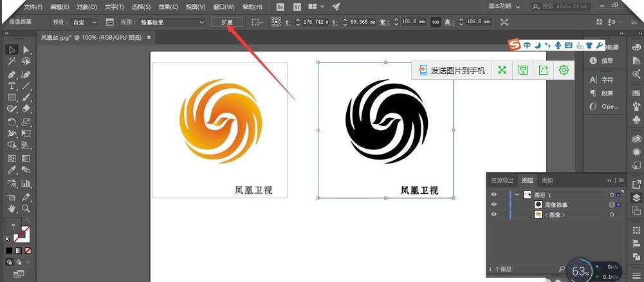Click the fill color swatch in toolbox
The height and width of the screenshot is (282, 644).
coord(13,226)
